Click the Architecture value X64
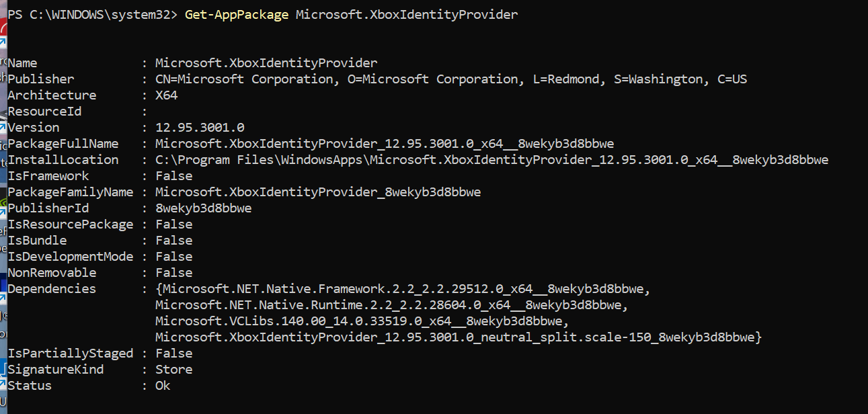 pyautogui.click(x=166, y=95)
